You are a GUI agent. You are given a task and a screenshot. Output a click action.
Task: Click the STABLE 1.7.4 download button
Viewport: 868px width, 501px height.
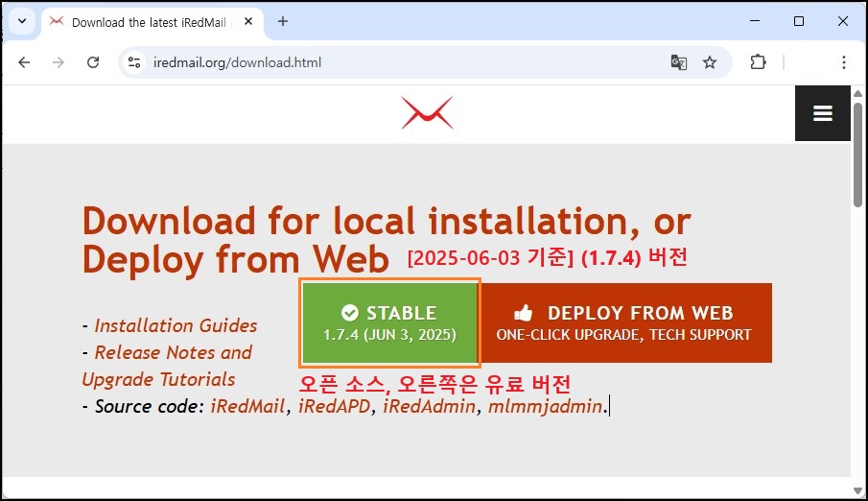point(389,323)
